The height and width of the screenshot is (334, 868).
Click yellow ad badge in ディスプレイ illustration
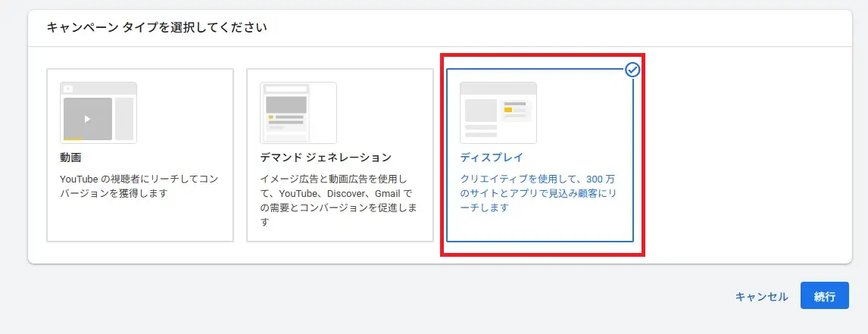click(508, 110)
